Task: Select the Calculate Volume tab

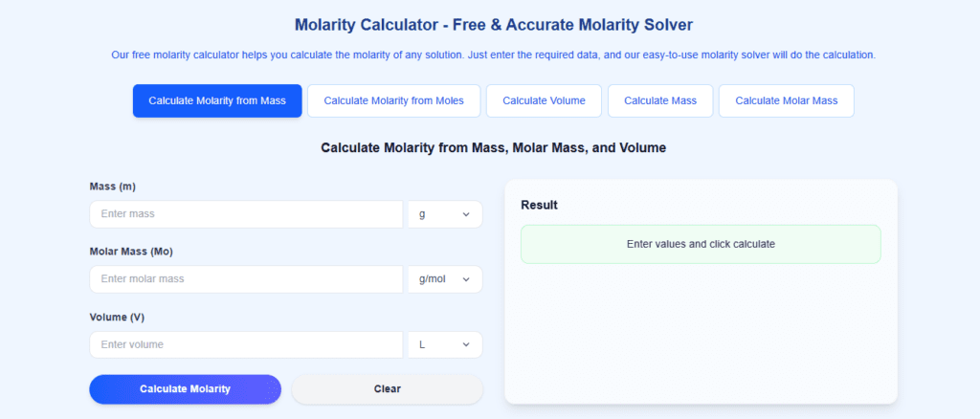Action: pos(544,101)
